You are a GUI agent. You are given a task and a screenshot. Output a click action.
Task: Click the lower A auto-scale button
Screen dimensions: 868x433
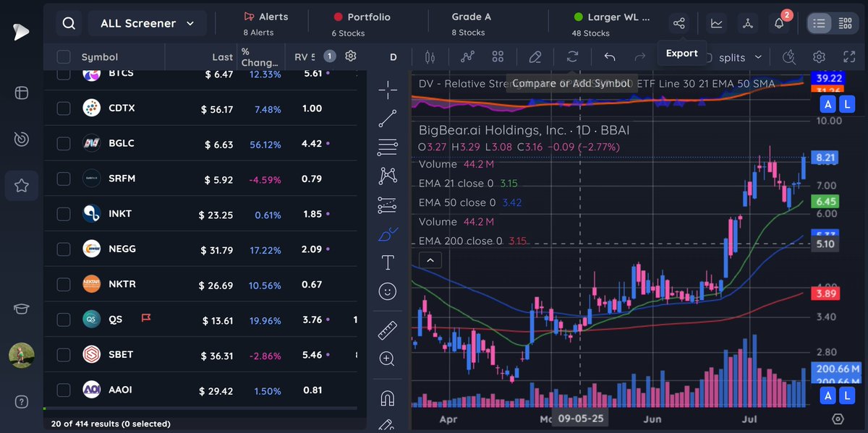829,395
